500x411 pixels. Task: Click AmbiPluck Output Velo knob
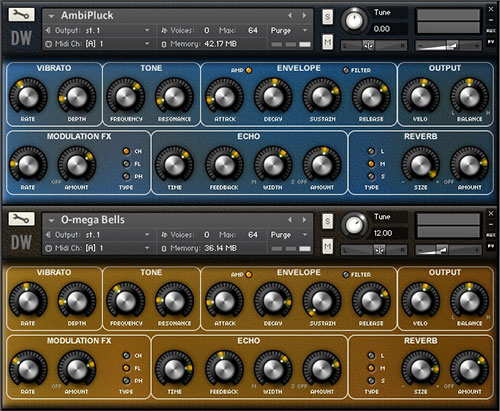pyautogui.click(x=421, y=96)
